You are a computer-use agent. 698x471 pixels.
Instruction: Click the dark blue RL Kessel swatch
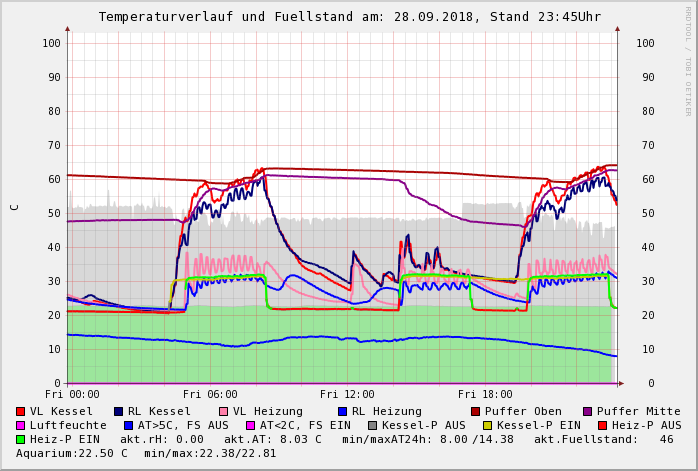pos(119,411)
